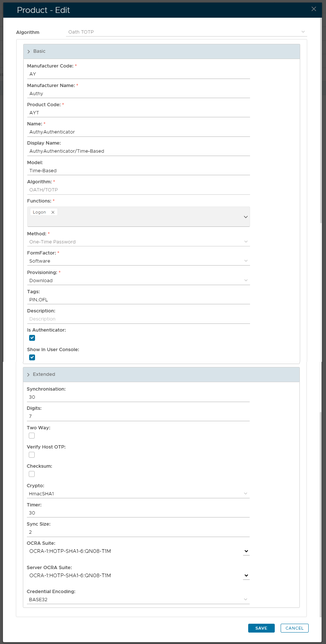Viewport: 326px width, 644px height.
Task: Open the Provisioning dropdown
Action: (x=138, y=281)
